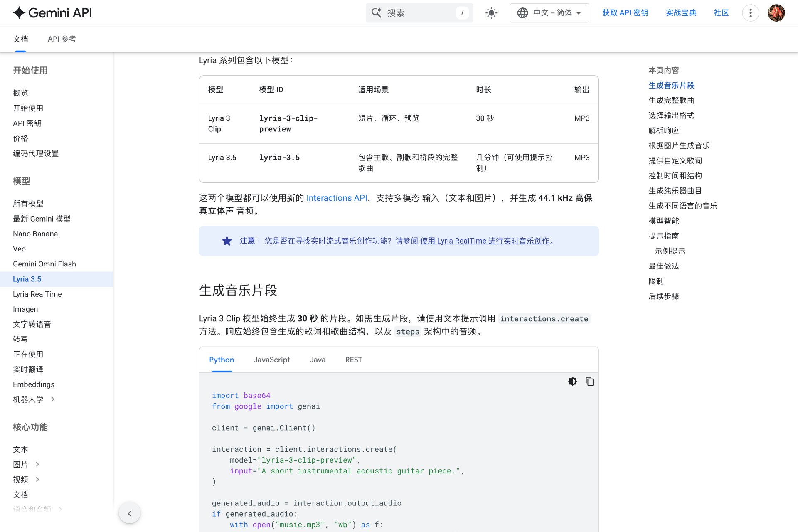The image size is (798, 532).
Task: Open Lyria RealTime in the sidebar
Action: 37,294
